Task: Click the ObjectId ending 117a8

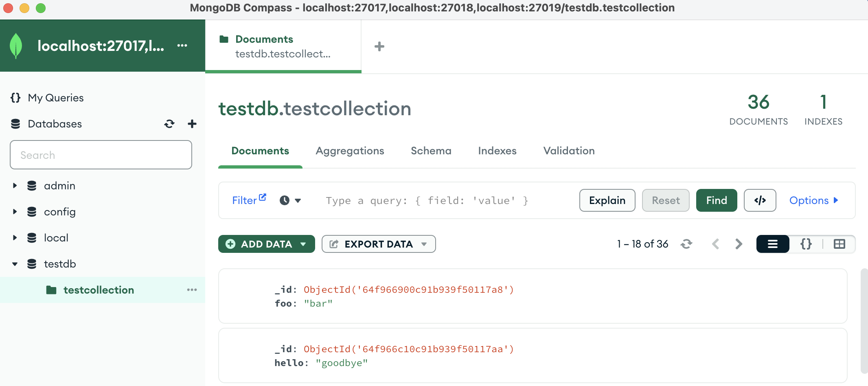Action: click(x=409, y=289)
